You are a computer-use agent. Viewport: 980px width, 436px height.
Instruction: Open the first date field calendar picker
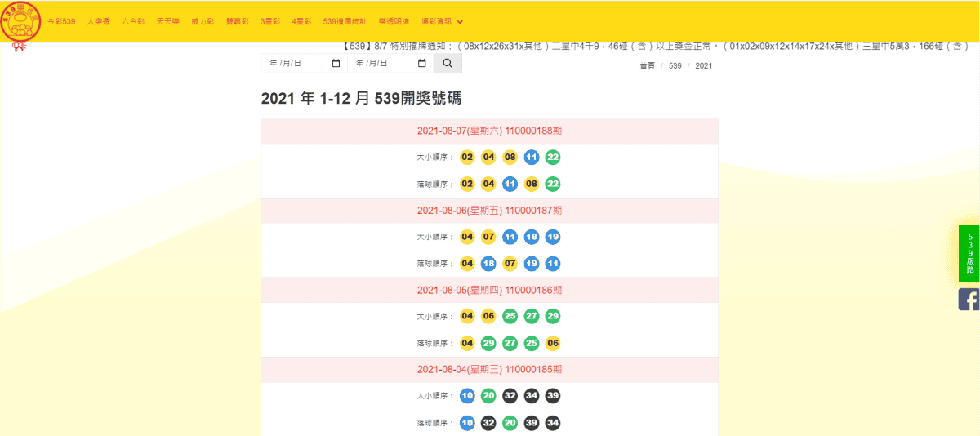(x=336, y=64)
